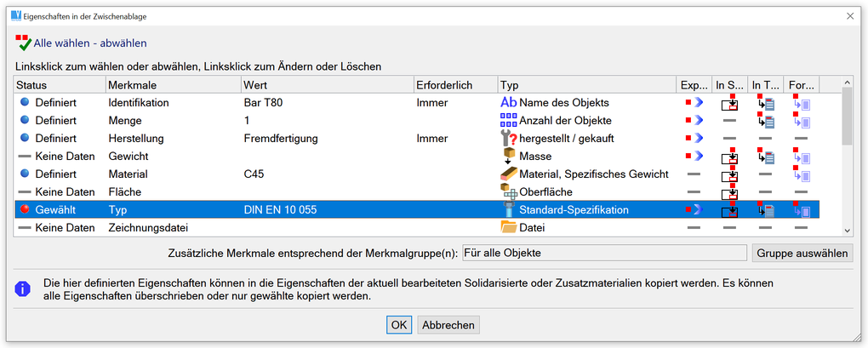Click the Masse weight icon
This screenshot has height=348, width=868.
click(x=509, y=156)
